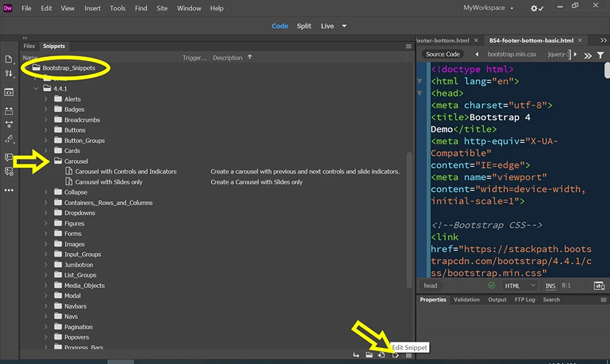610x364 pixels.
Task: Click the Dreamweaver Dw logo
Action: [x=7, y=8]
